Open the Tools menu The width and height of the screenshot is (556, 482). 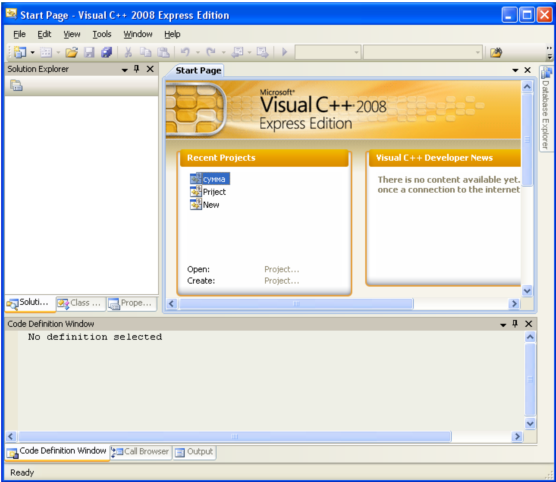pyautogui.click(x=102, y=34)
